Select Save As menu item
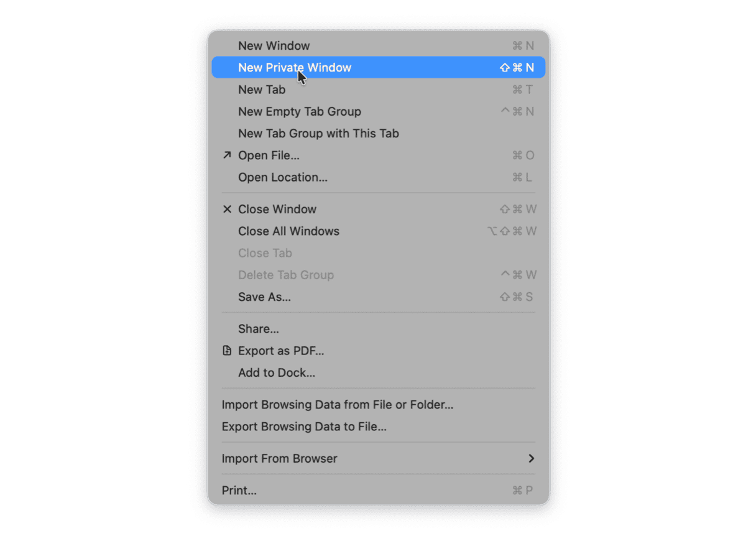This screenshot has height=559, width=756. [379, 297]
